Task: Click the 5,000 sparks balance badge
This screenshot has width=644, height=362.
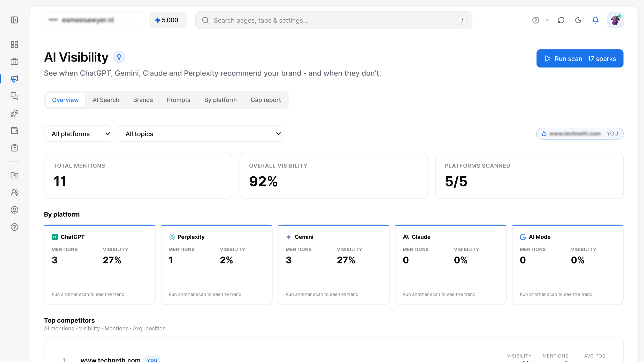Action: coord(168,20)
